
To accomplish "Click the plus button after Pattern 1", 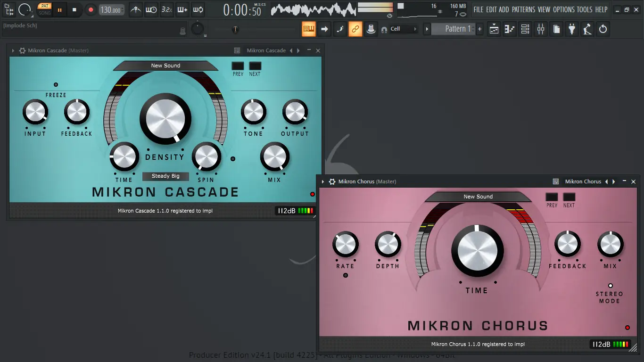I will pyautogui.click(x=479, y=29).
